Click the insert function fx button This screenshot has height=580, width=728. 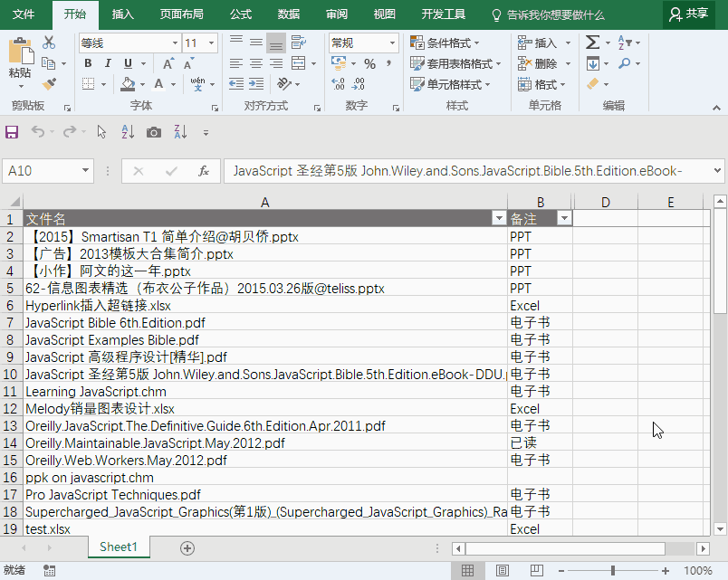click(204, 171)
